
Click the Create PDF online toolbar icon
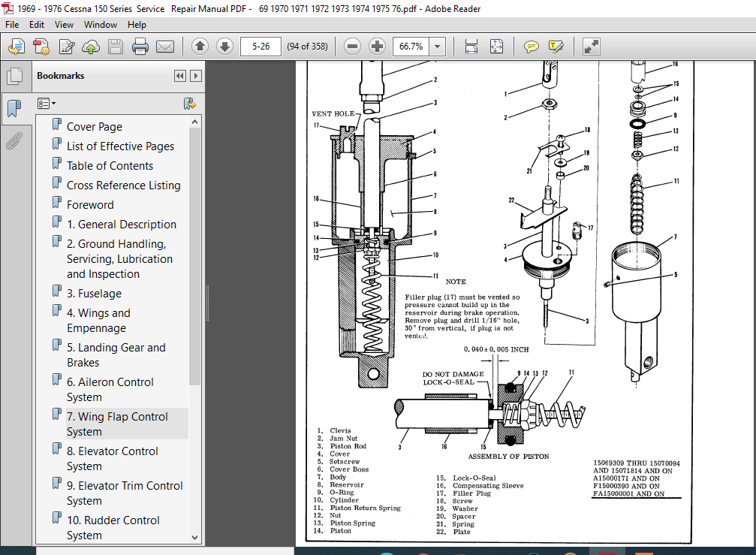pyautogui.click(x=17, y=47)
